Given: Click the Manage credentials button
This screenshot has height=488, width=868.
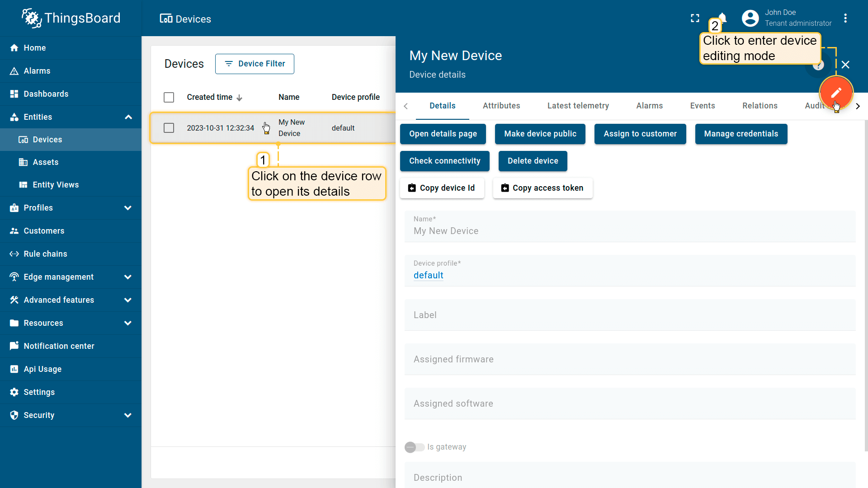Looking at the screenshot, I should [x=741, y=134].
